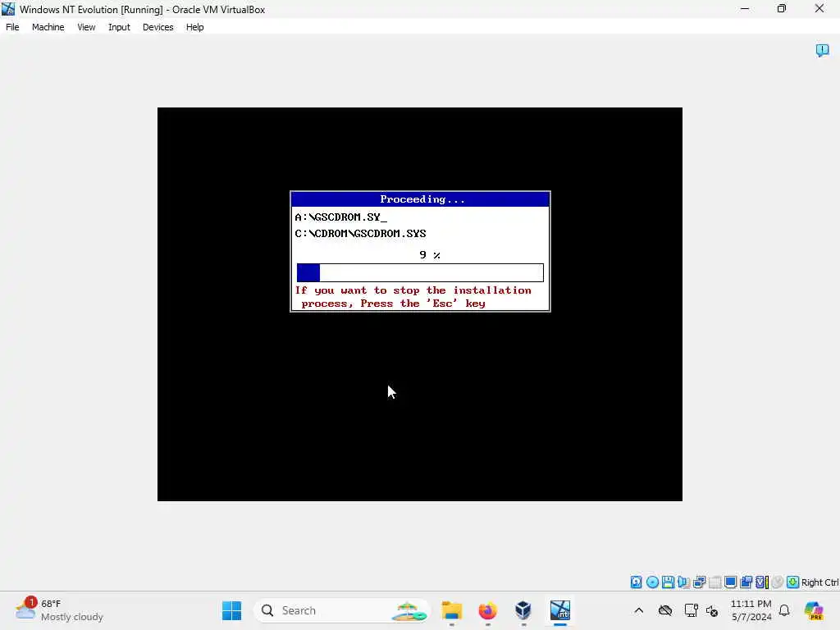The height and width of the screenshot is (630, 840).
Task: Open File Explorer from the taskbar
Action: (452, 610)
